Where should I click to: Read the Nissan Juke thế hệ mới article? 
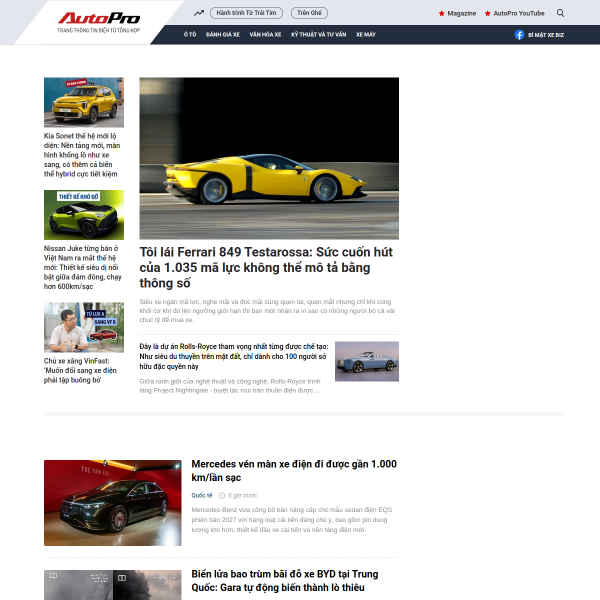tap(82, 267)
